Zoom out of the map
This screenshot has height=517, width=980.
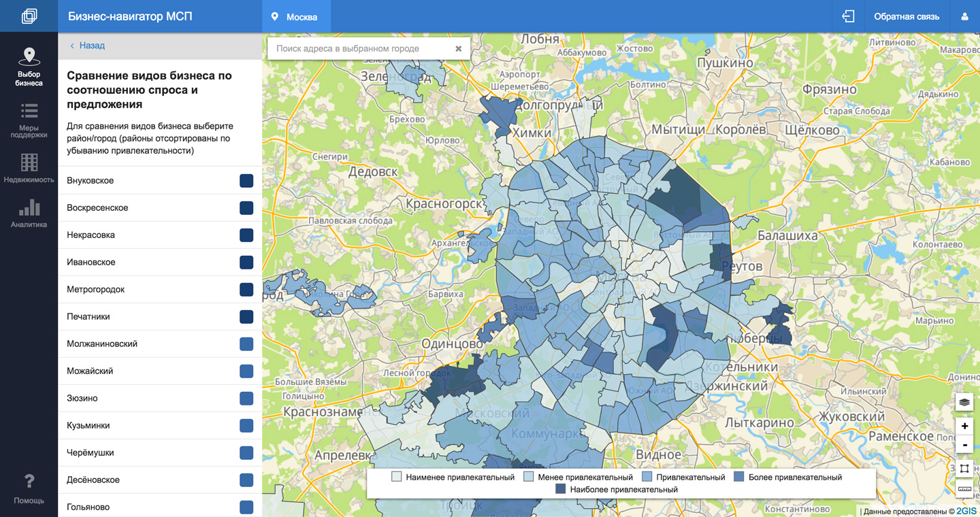(964, 445)
